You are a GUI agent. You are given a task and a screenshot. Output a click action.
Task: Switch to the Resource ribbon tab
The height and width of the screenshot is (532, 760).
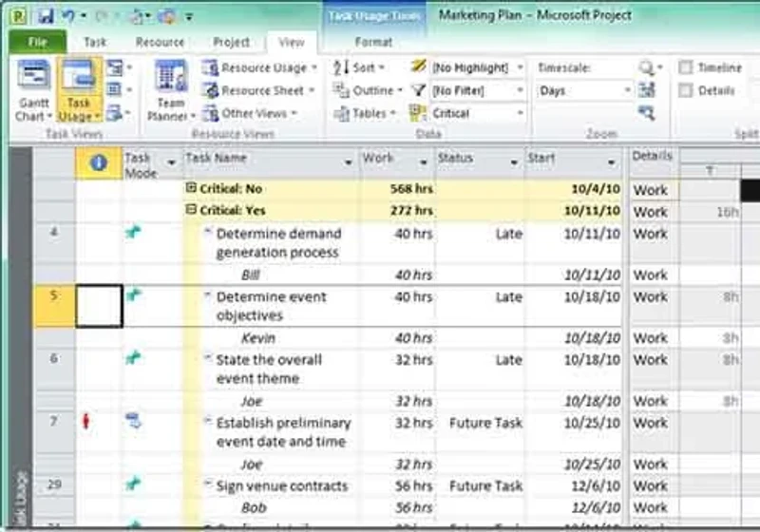pyautogui.click(x=160, y=42)
